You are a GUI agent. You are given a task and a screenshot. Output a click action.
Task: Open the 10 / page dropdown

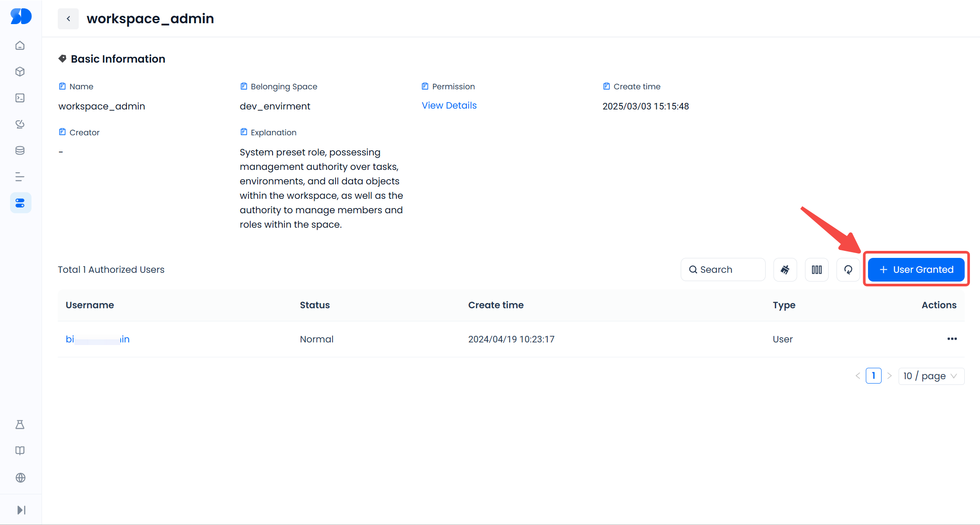click(x=931, y=376)
